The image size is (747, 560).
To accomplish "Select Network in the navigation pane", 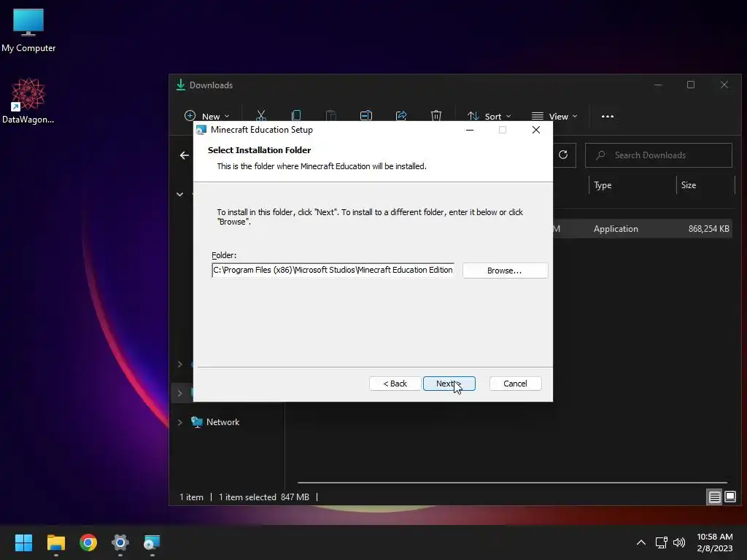I will point(222,422).
